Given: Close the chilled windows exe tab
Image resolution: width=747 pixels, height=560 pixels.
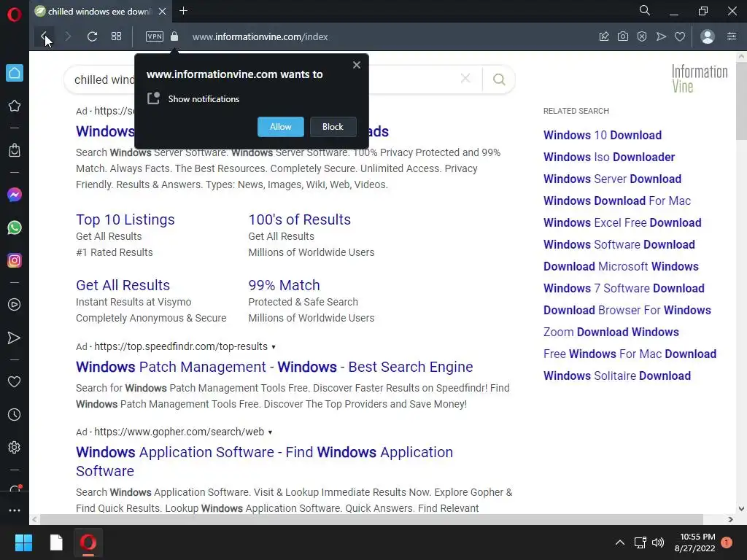Looking at the screenshot, I should coord(162,12).
